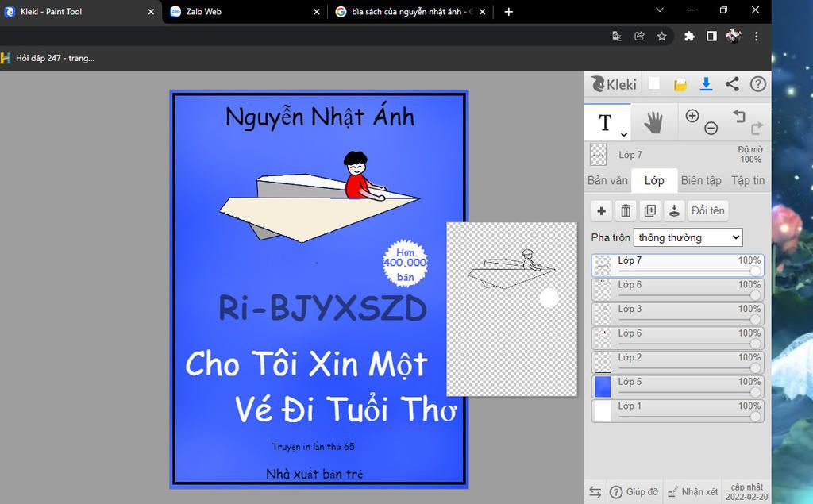Image resolution: width=813 pixels, height=504 pixels.
Task: Download the image with the blue arrow icon
Action: tap(706, 84)
